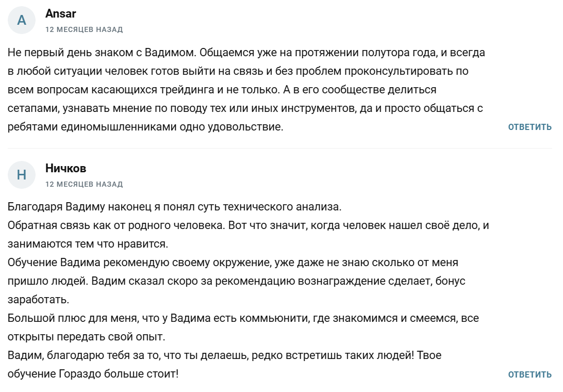
Task: Click Ничков's round "Н" avatar
Action: [22, 175]
